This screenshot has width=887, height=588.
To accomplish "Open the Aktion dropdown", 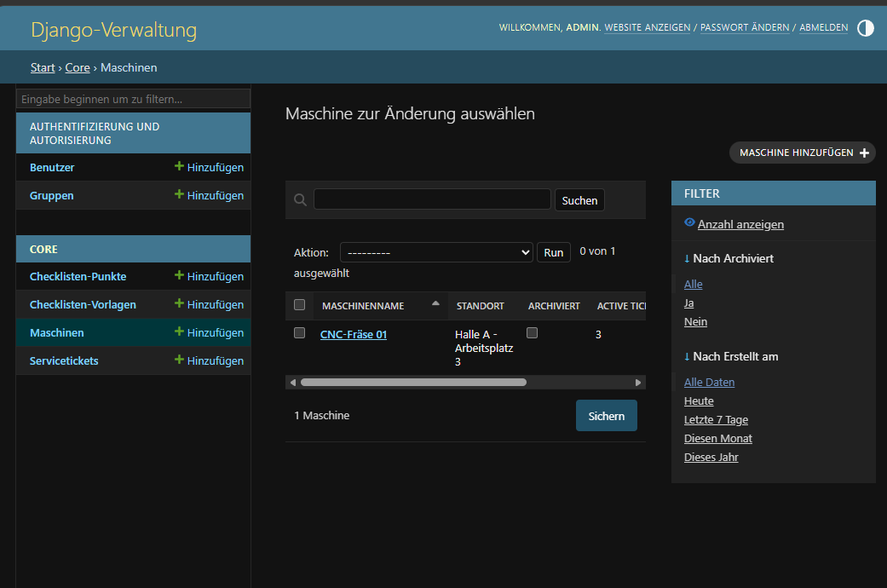I will point(436,252).
